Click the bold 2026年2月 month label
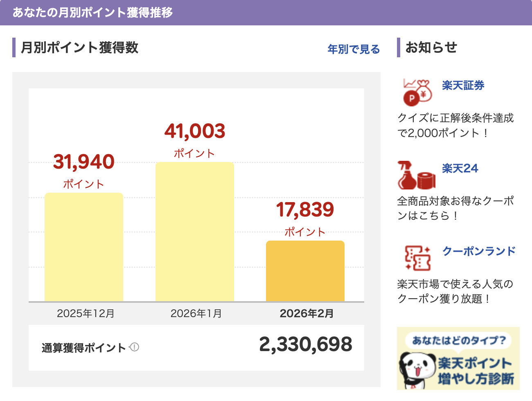Image resolution: width=532 pixels, height=401 pixels. [306, 313]
